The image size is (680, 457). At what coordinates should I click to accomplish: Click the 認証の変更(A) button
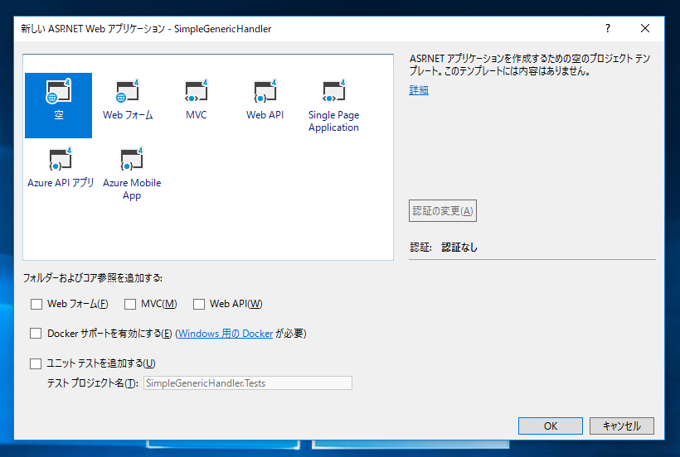pos(442,211)
